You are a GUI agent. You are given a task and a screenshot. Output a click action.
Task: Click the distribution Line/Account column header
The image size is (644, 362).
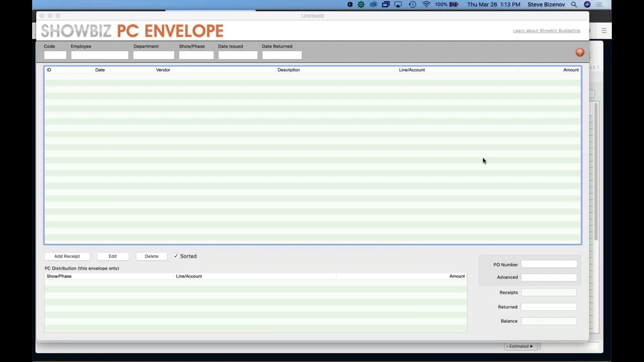coord(255,276)
